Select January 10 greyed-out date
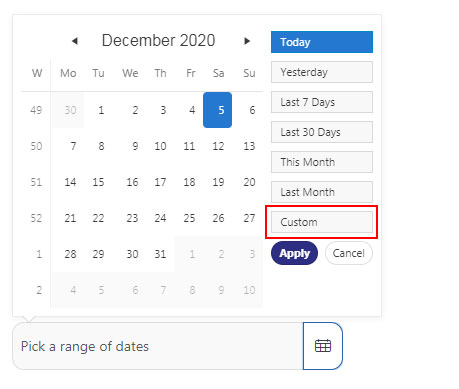The width and height of the screenshot is (459, 389). coord(249,290)
